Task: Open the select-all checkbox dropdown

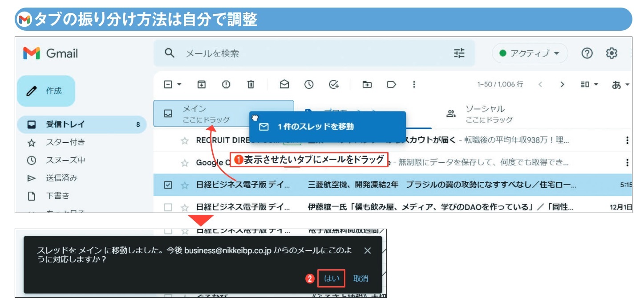Action: [179, 84]
